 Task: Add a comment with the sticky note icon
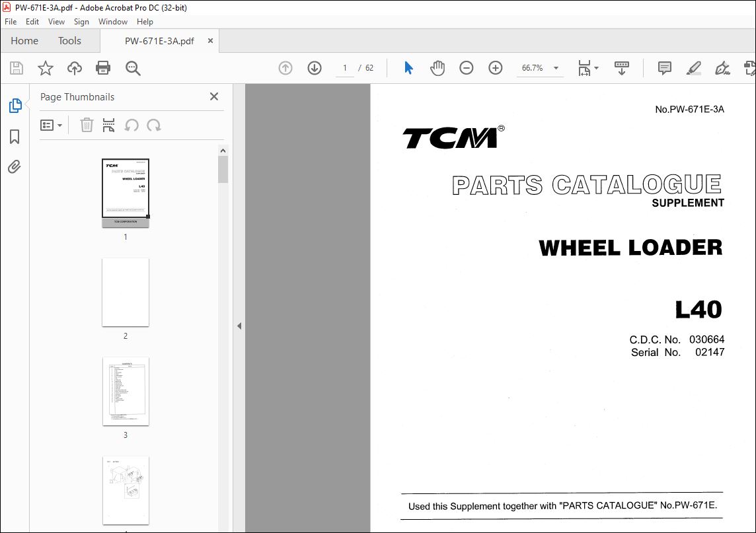pos(664,68)
